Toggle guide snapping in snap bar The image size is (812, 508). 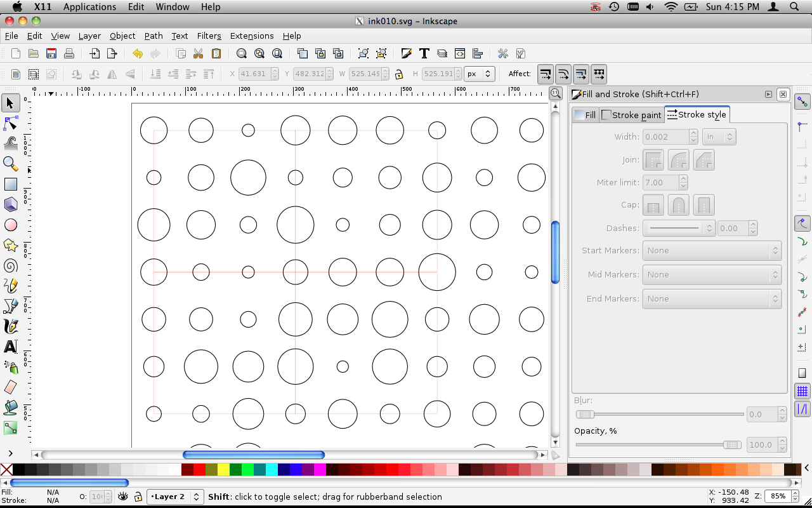[802, 409]
